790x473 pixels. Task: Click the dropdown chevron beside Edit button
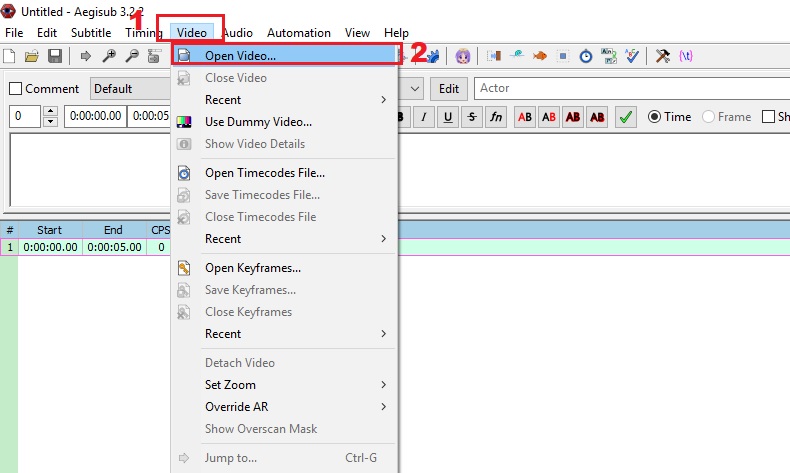[x=415, y=89]
